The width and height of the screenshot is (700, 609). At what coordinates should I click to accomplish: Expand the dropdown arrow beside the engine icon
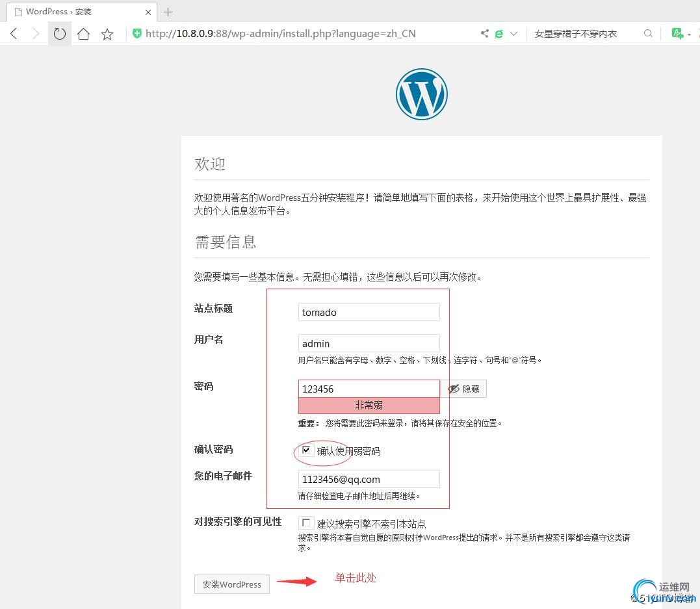[x=514, y=34]
